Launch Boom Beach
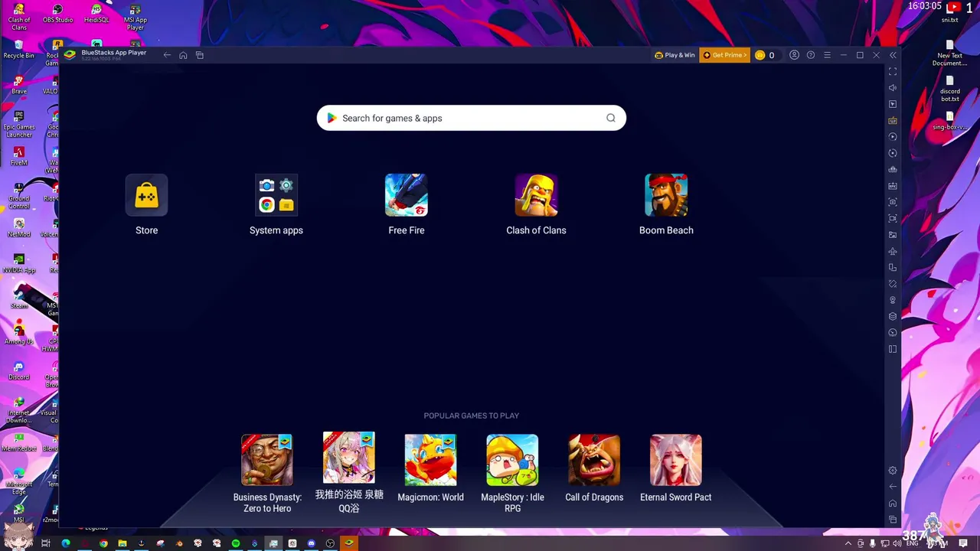This screenshot has width=980, height=551. point(666,196)
